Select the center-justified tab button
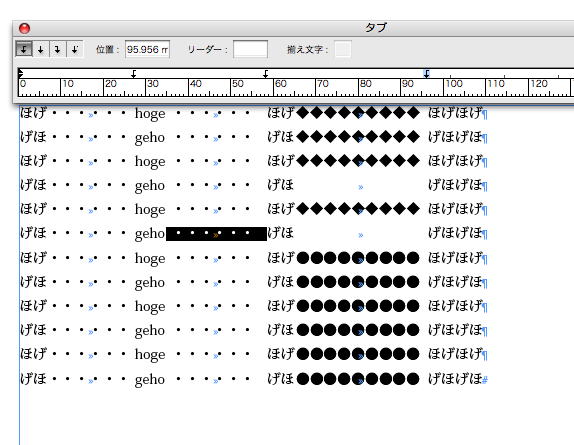 [41, 49]
